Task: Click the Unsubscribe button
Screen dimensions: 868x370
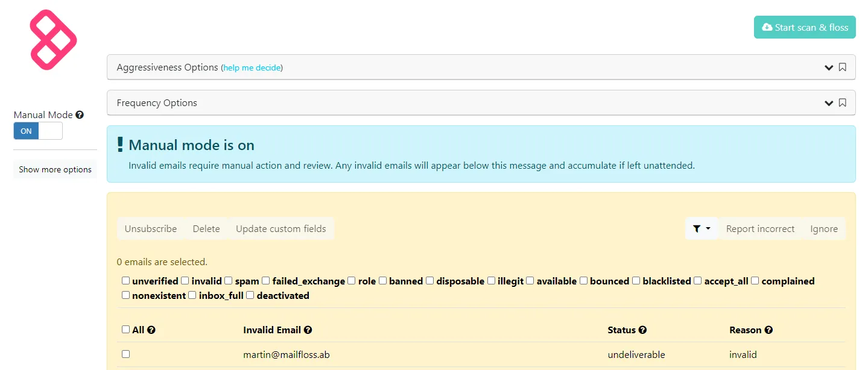Action: pos(151,228)
